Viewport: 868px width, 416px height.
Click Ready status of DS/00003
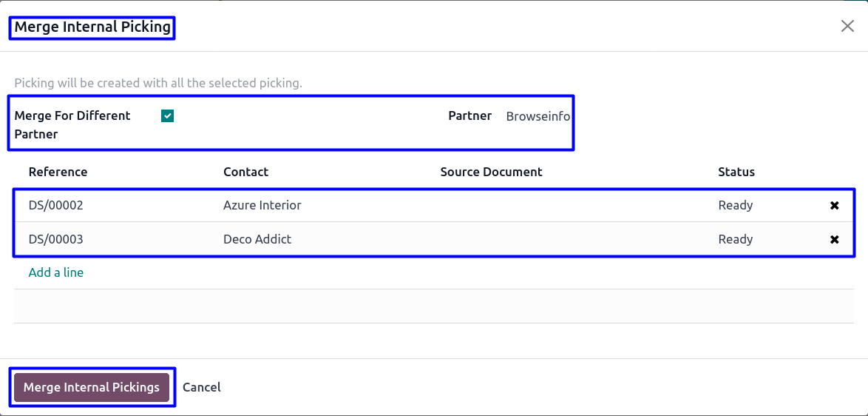tap(735, 239)
